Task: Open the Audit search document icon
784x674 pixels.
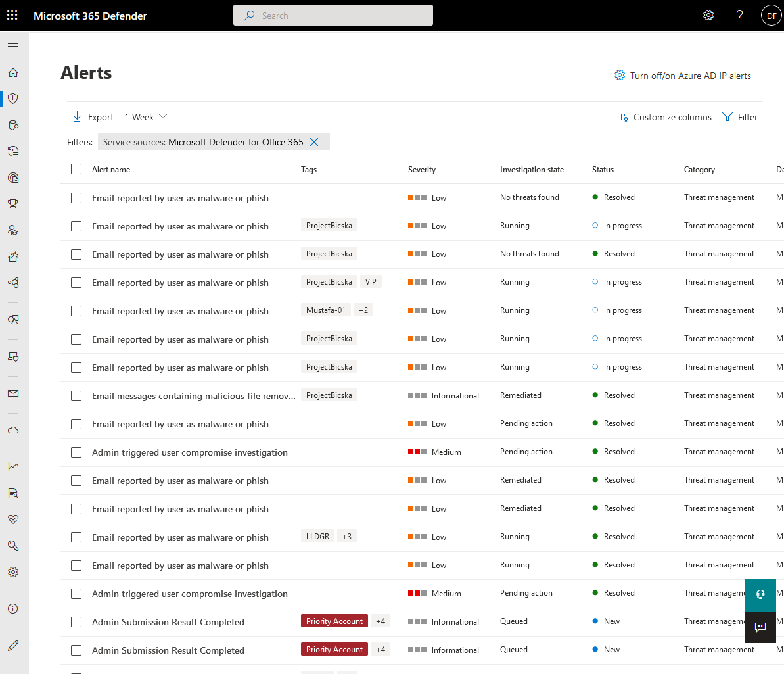Action: [x=12, y=493]
